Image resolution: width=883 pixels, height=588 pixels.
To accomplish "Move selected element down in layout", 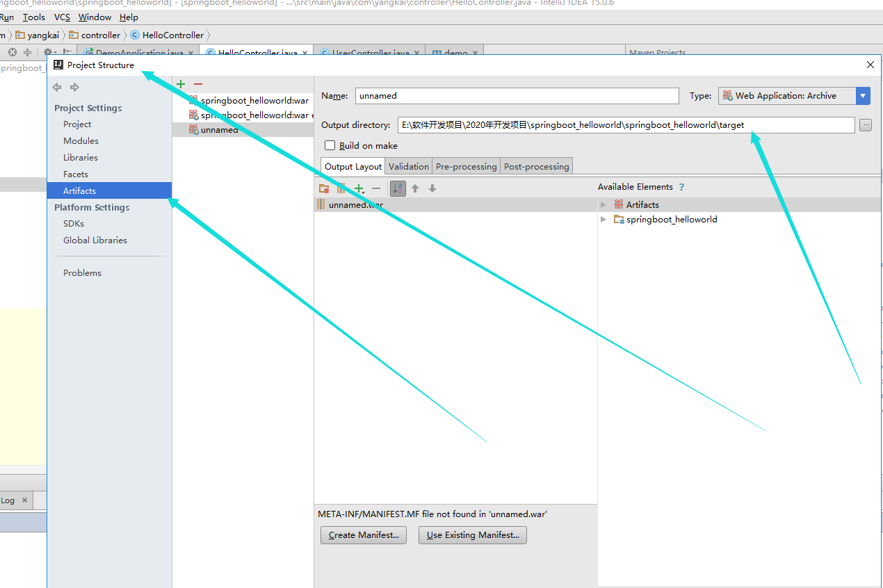I will click(x=432, y=188).
